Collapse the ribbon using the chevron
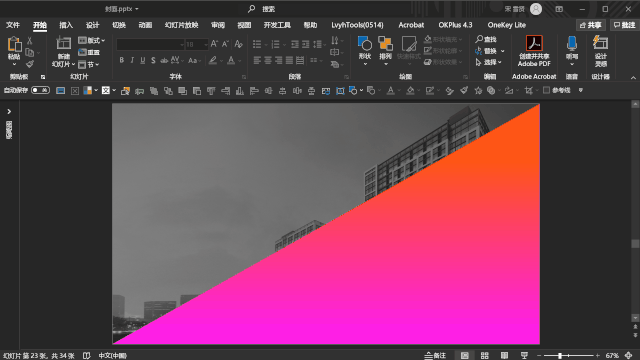Viewport: 640px width, 360px height. click(x=633, y=78)
